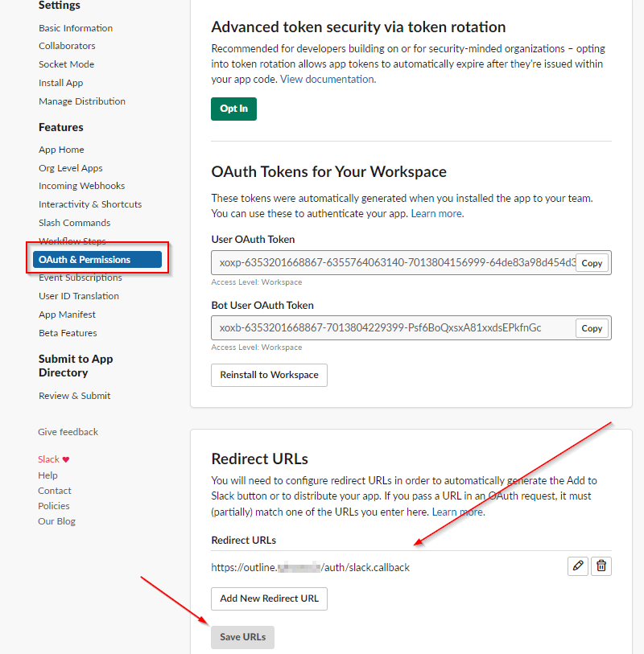The width and height of the screenshot is (644, 654).
Task: Select the 'Submit to App Directory' sidebar heading
Action: [76, 366]
